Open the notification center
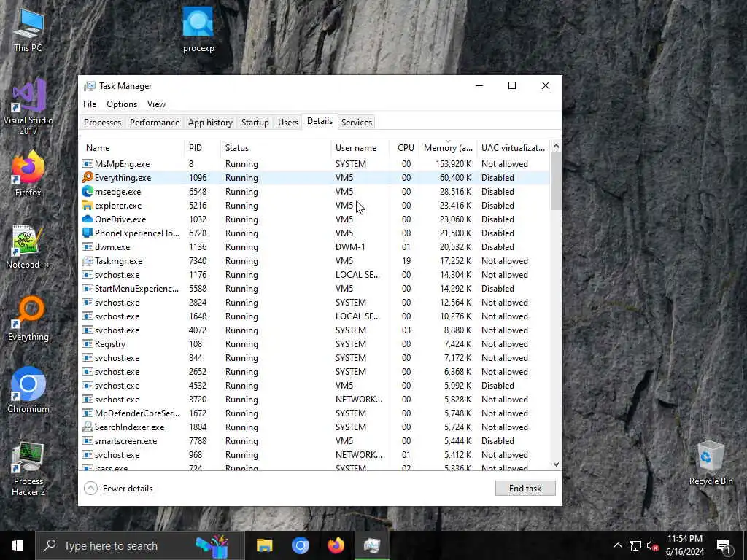747x560 pixels. click(x=724, y=546)
